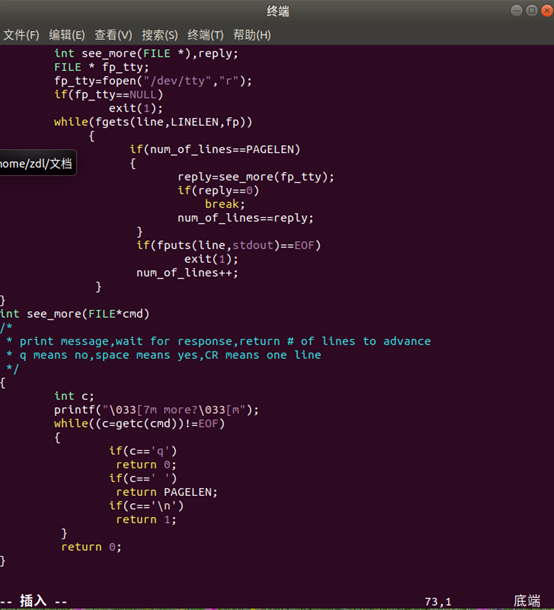Click the 'if(reply==0)' line

tap(218, 191)
